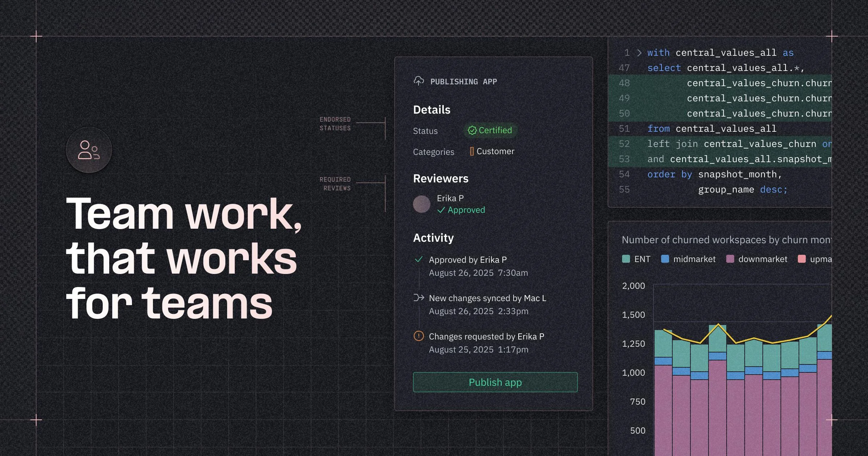
Task: Click the chart title about churned workspaces
Action: coord(727,240)
